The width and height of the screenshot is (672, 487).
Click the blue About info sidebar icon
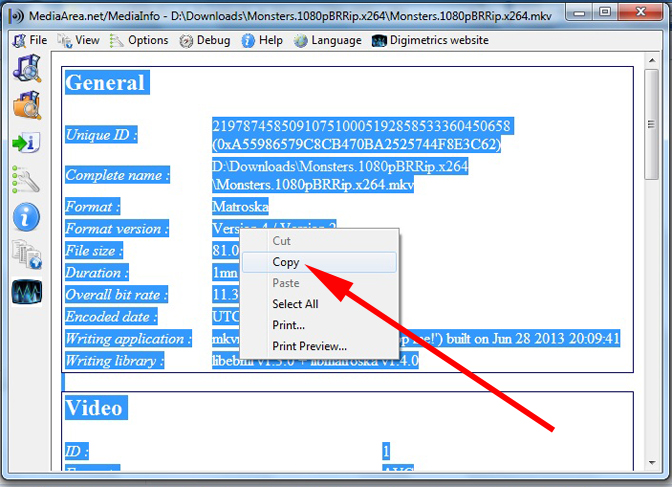26,217
